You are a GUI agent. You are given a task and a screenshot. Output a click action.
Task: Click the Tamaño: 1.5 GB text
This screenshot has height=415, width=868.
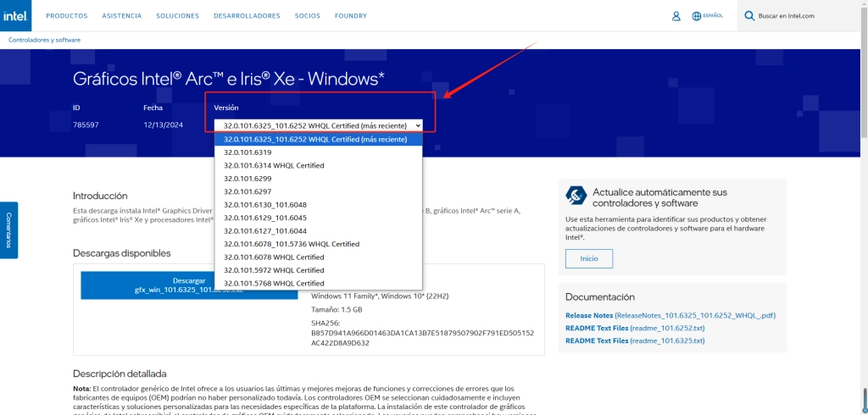point(337,310)
